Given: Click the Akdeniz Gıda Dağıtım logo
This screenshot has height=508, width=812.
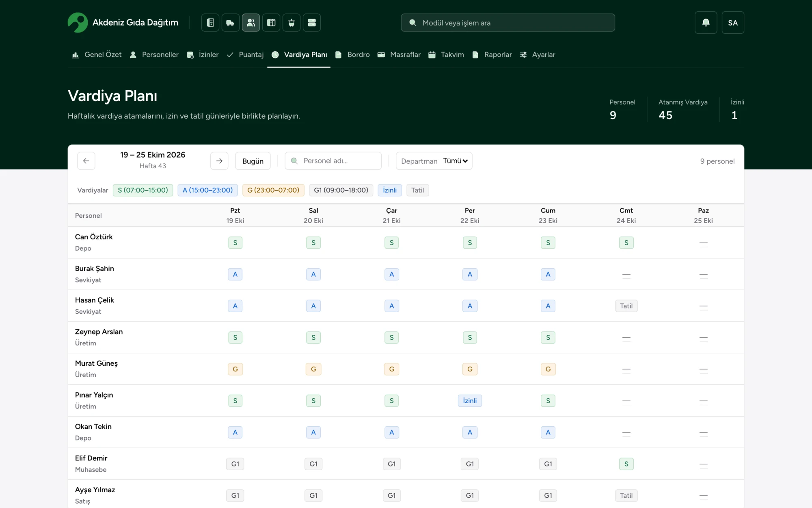Looking at the screenshot, I should pos(123,23).
